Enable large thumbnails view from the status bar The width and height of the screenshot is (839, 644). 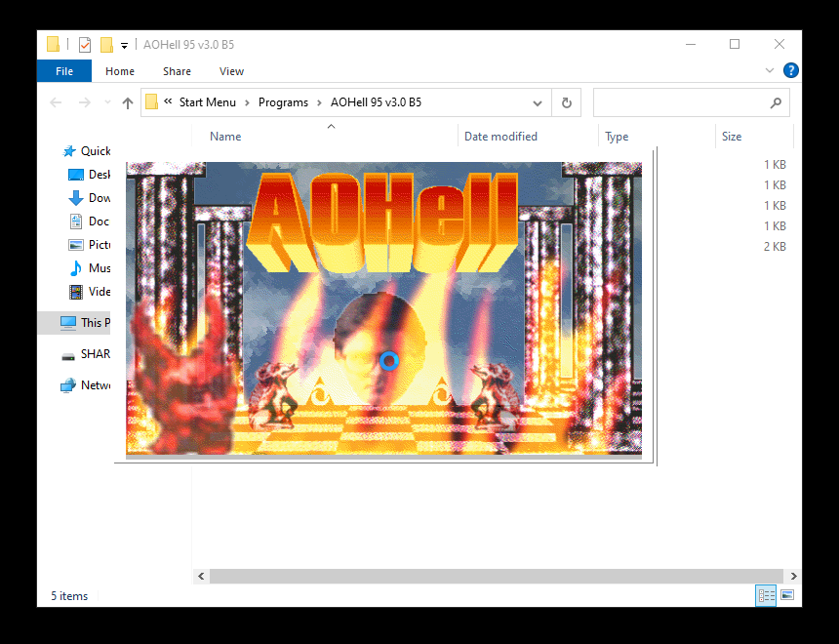coord(788,595)
